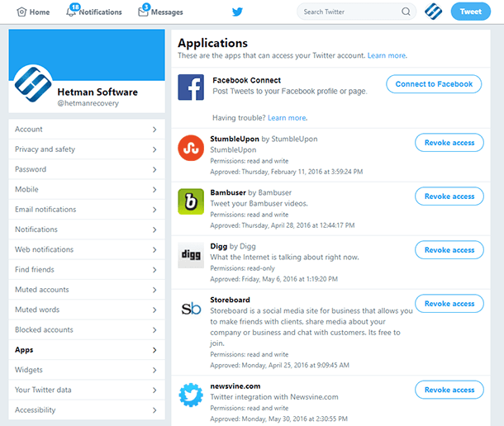Click the @hetmanrecovery handle
Screen dimensions: 504x426
[88, 103]
